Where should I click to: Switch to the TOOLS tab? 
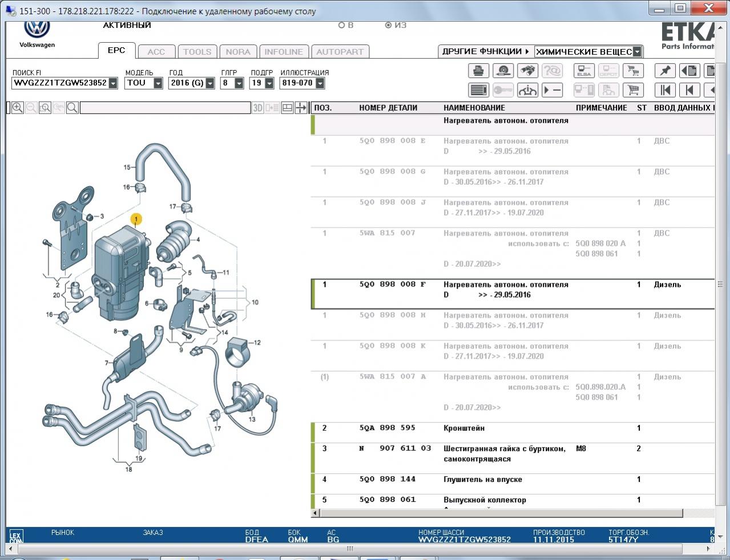[197, 52]
